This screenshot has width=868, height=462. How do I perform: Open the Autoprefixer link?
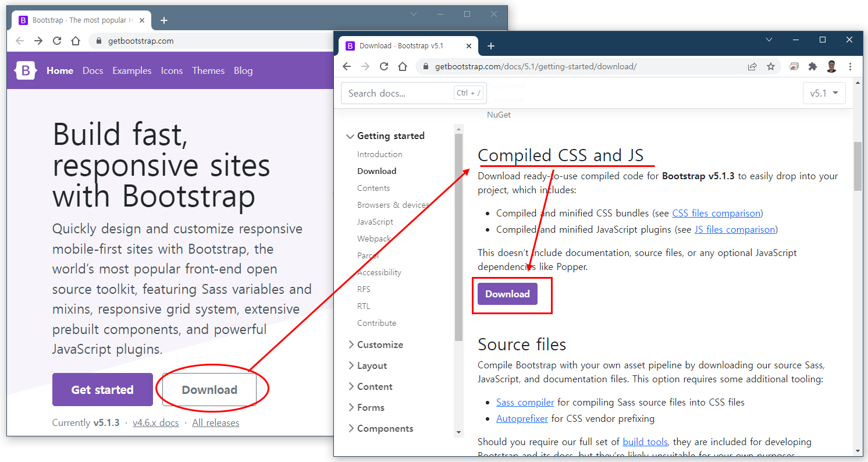click(522, 418)
